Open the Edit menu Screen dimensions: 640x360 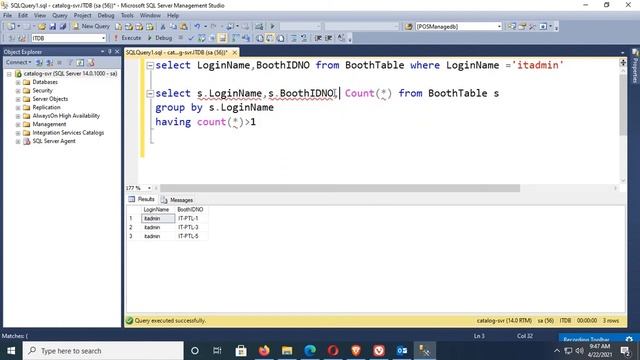pos(23,16)
